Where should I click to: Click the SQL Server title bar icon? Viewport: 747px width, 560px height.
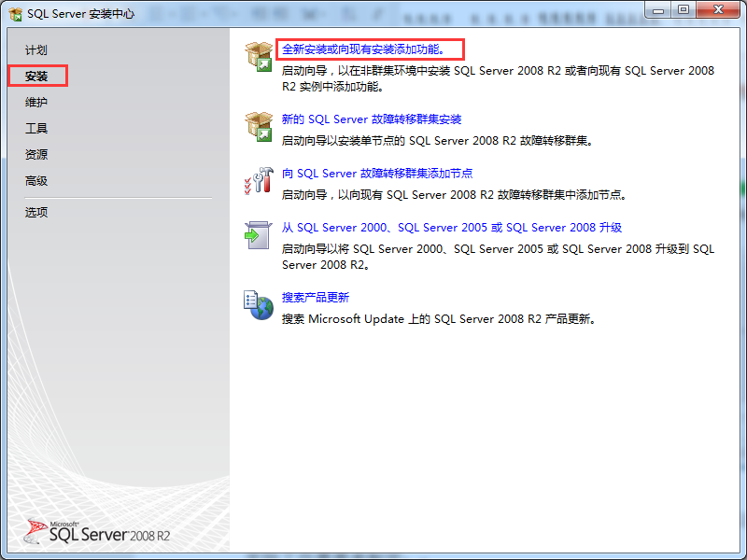click(x=16, y=14)
